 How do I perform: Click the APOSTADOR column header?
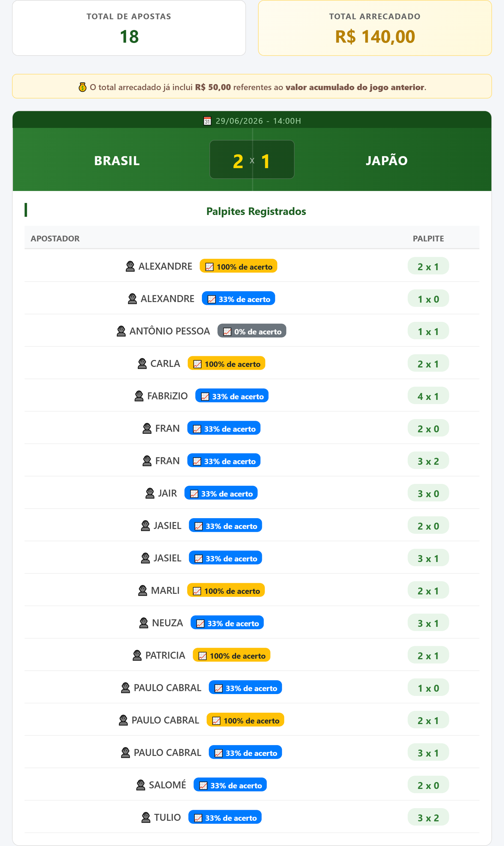tap(55, 239)
